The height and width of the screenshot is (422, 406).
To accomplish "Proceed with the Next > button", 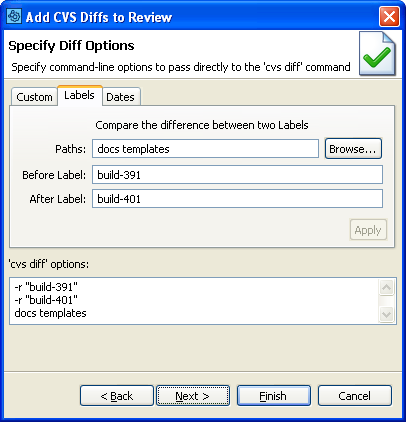I will [193, 396].
